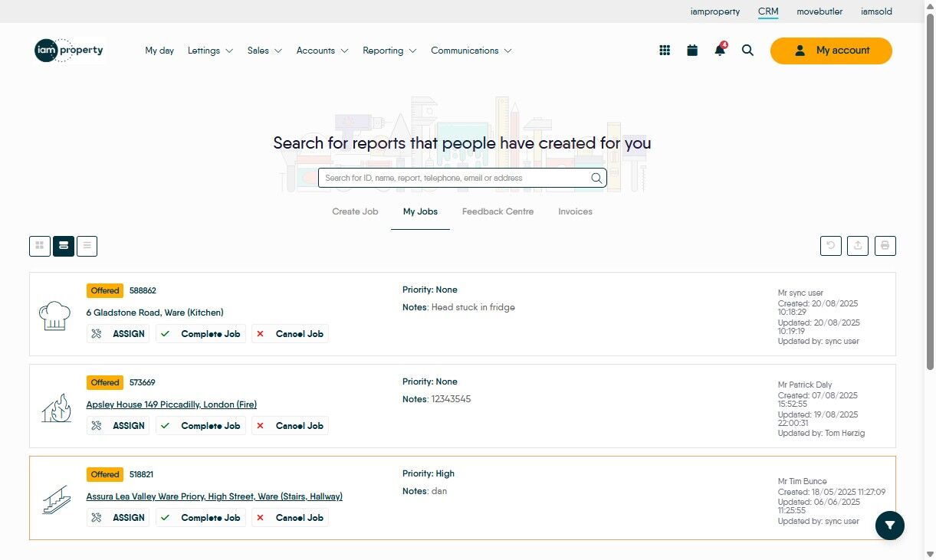Click the export jobs icon

tap(858, 246)
